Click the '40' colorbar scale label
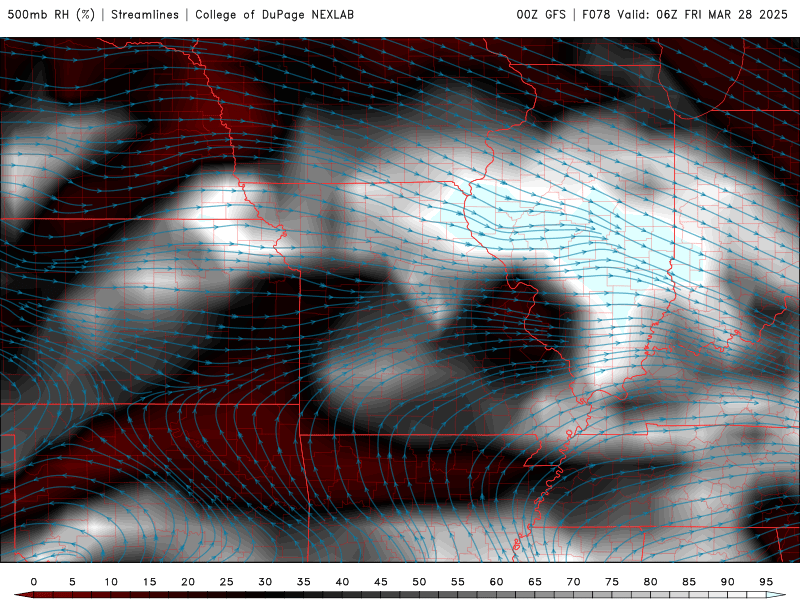800x600 pixels. click(x=342, y=582)
